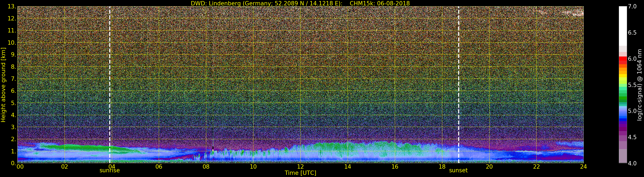Click the height axis tick '10.'
The width and height of the screenshot is (644, 177).
point(12,43)
